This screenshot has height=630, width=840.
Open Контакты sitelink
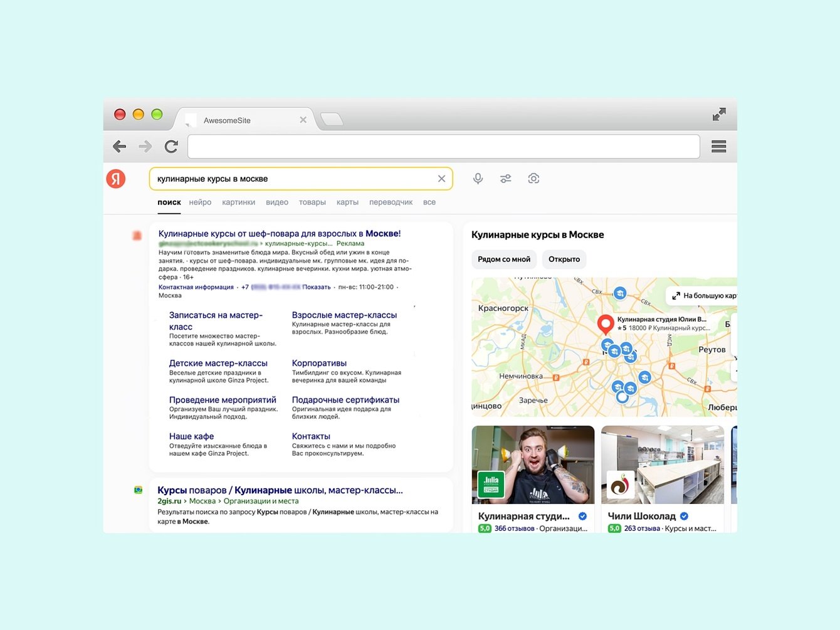pyautogui.click(x=311, y=436)
